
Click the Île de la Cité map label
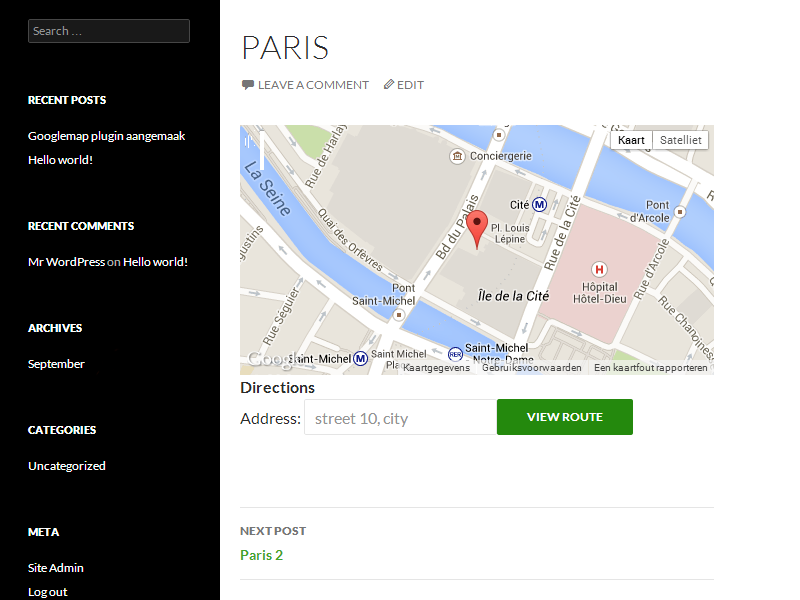(x=513, y=296)
